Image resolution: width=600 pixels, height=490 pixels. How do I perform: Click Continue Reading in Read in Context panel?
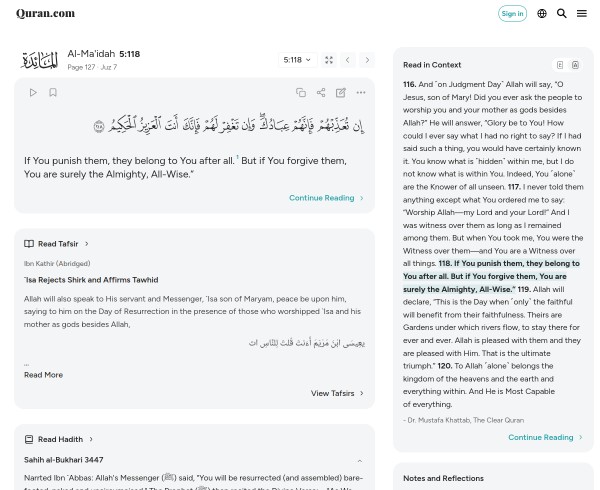click(545, 437)
